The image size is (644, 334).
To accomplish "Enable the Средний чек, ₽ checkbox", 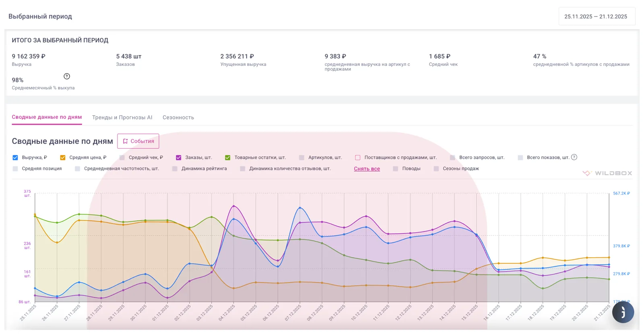I will (122, 158).
